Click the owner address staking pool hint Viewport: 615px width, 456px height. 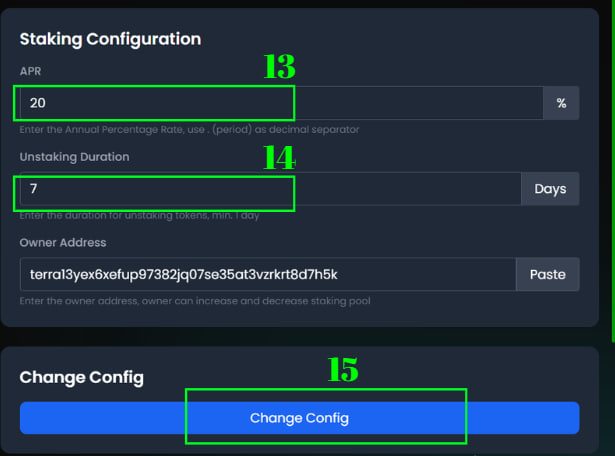[x=195, y=301]
